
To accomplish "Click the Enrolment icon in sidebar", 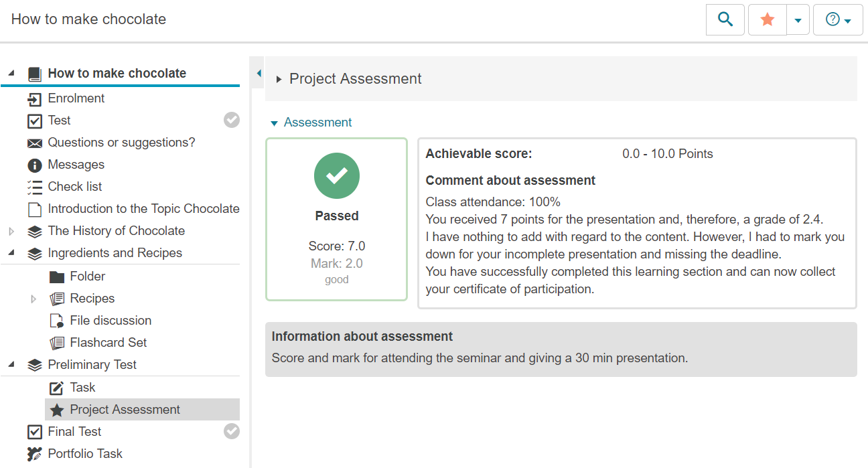I will [x=35, y=98].
